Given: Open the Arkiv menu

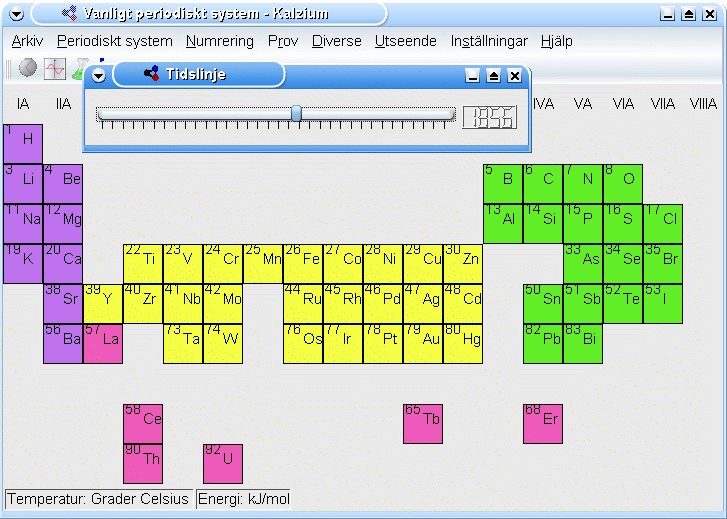Looking at the screenshot, I should pyautogui.click(x=27, y=41).
